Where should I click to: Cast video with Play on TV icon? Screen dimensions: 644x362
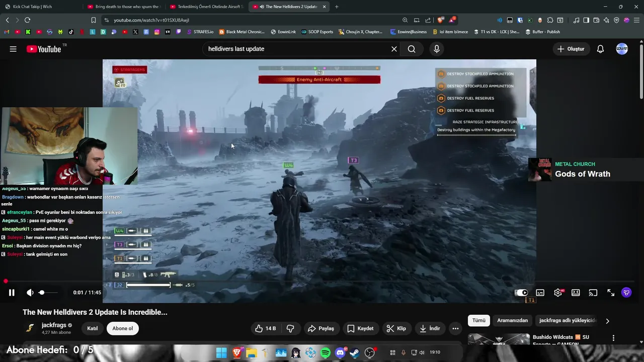[593, 293]
